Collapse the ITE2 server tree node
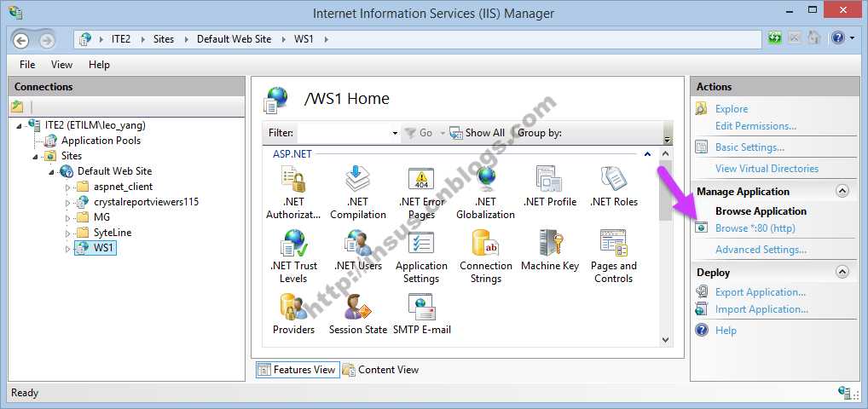The width and height of the screenshot is (868, 409). coord(20,126)
